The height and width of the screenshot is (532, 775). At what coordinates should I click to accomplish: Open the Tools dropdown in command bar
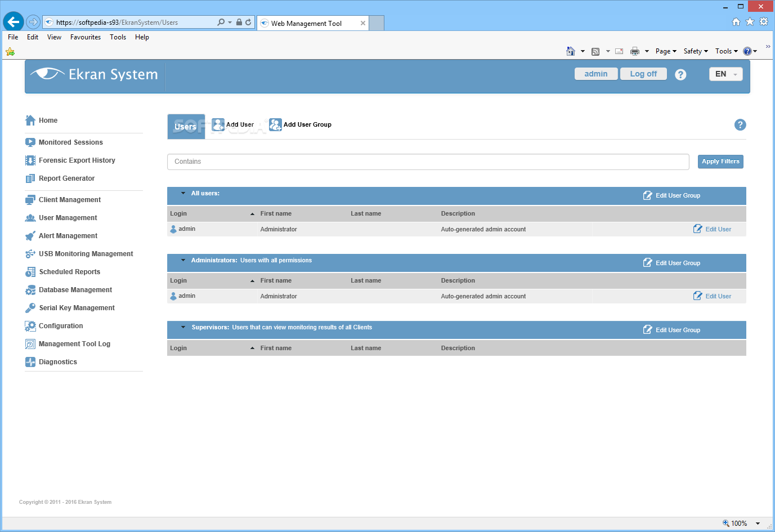pos(727,51)
